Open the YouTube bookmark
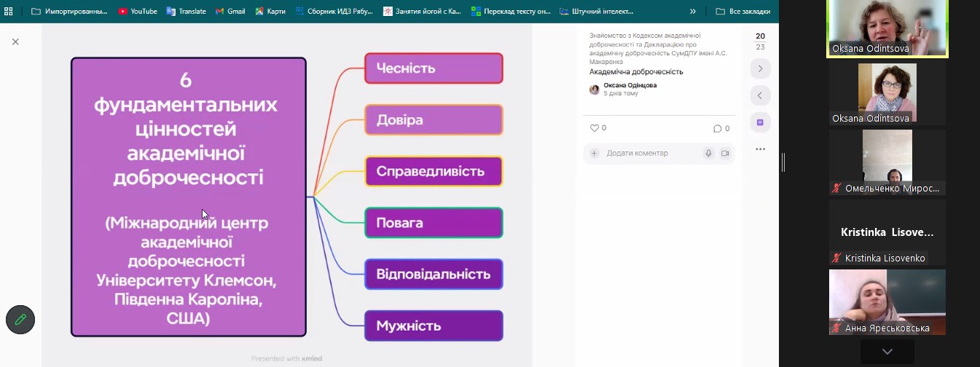980x367 pixels. 138,12
